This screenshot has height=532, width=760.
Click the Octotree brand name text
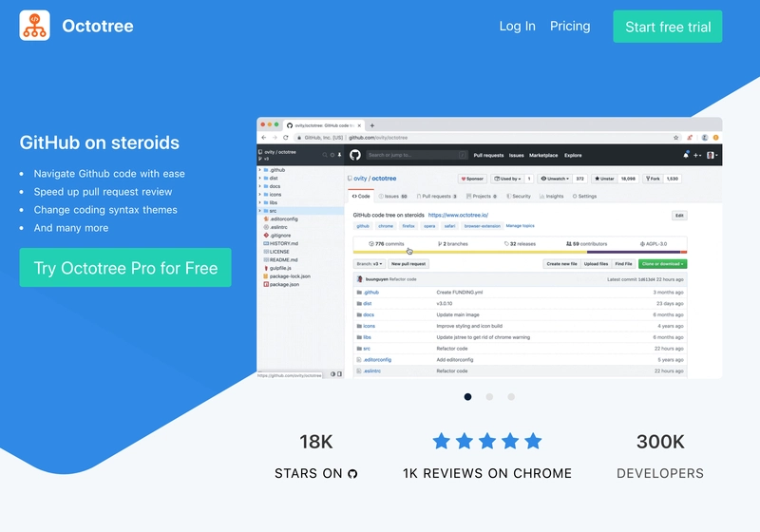pyautogui.click(x=98, y=27)
